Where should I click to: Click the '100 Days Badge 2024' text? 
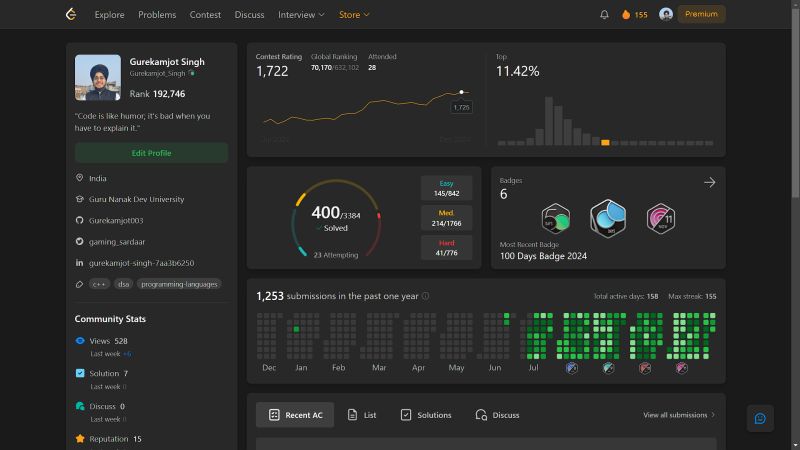[543, 256]
